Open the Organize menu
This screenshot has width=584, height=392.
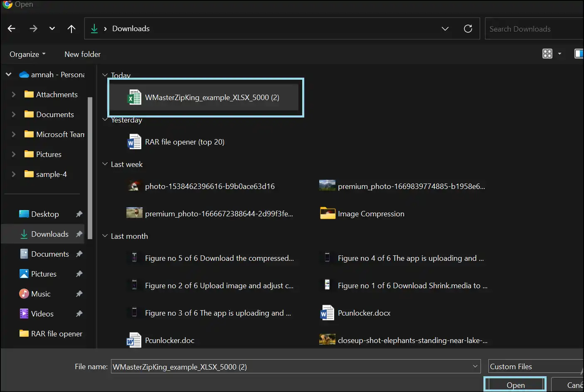pyautogui.click(x=27, y=54)
